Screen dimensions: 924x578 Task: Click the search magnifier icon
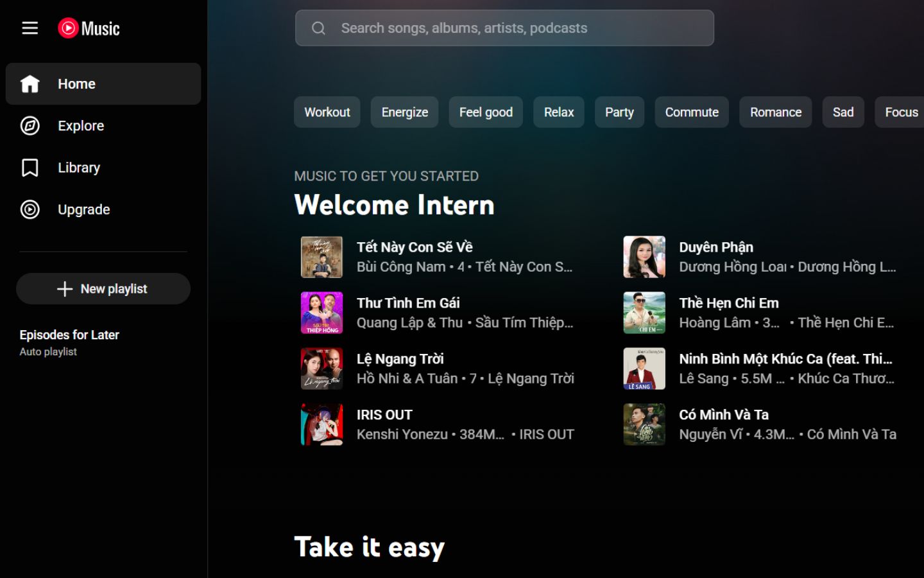click(318, 28)
